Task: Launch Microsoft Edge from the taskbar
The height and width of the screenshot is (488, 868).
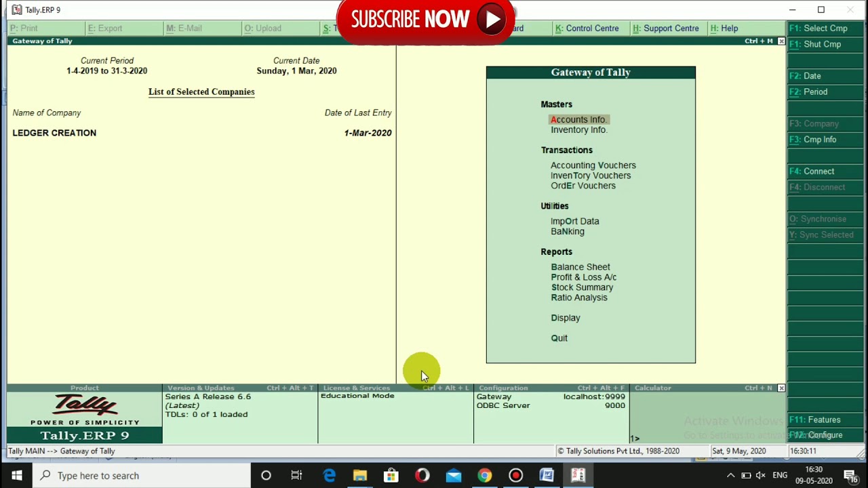Action: 329,476
